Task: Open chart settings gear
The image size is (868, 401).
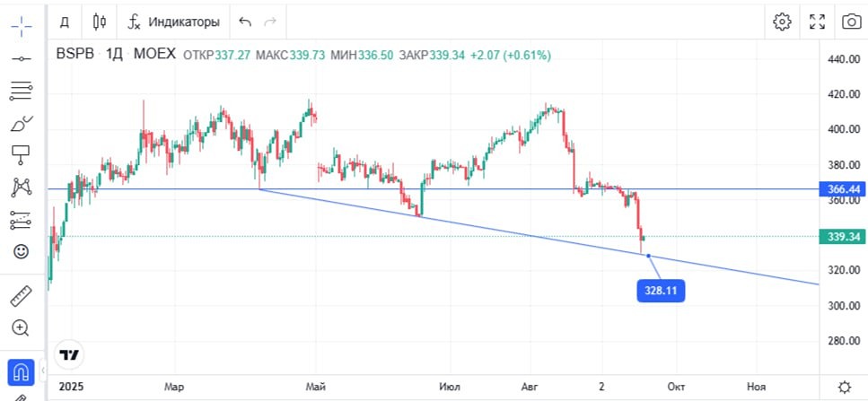Action: pyautogui.click(x=781, y=22)
